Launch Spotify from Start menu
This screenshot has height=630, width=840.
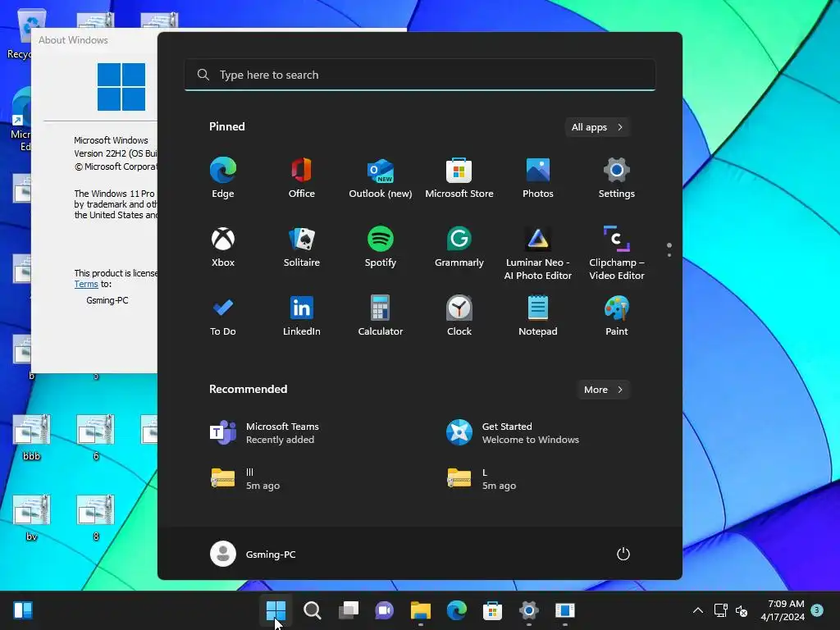click(x=381, y=247)
